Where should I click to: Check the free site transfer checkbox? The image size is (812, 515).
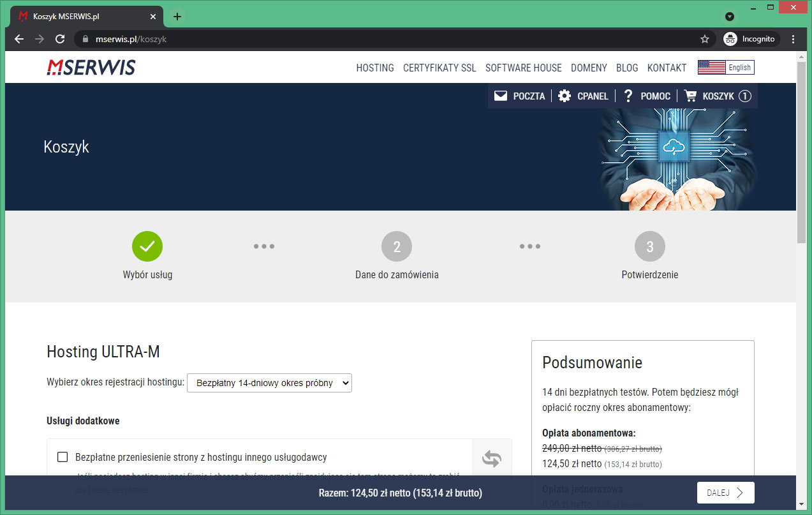(x=63, y=457)
